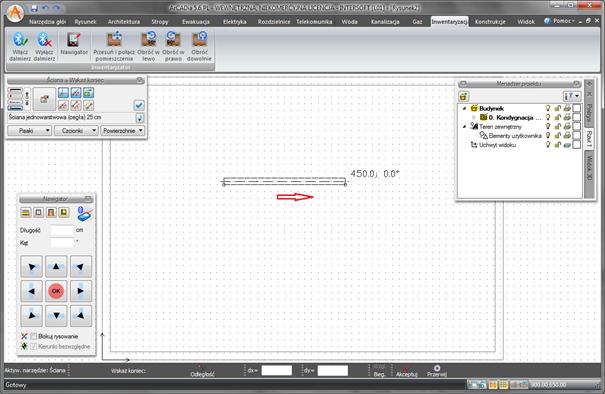Enable the Blokuj rysowanie checkbox
Screen dimensions: 605x394
click(x=34, y=337)
